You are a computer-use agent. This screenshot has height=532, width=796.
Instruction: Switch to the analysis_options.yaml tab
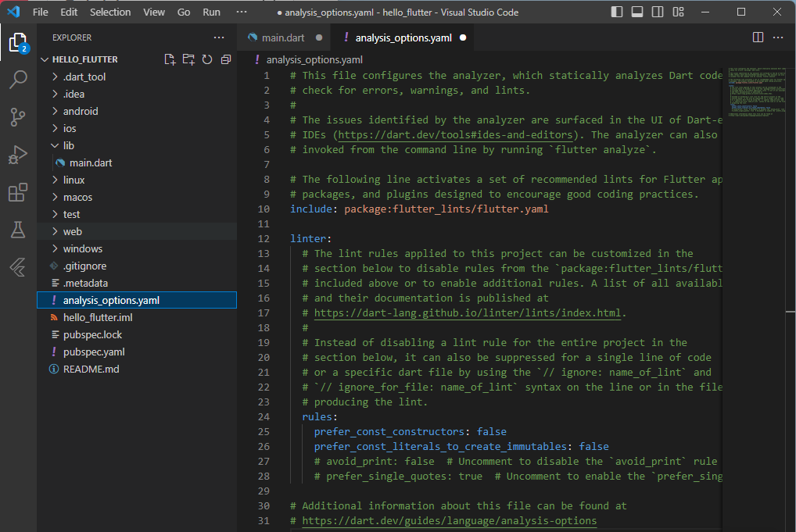(x=403, y=37)
